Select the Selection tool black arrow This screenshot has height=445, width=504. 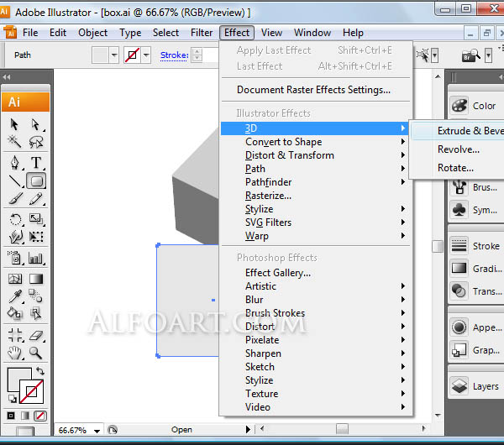click(x=14, y=124)
